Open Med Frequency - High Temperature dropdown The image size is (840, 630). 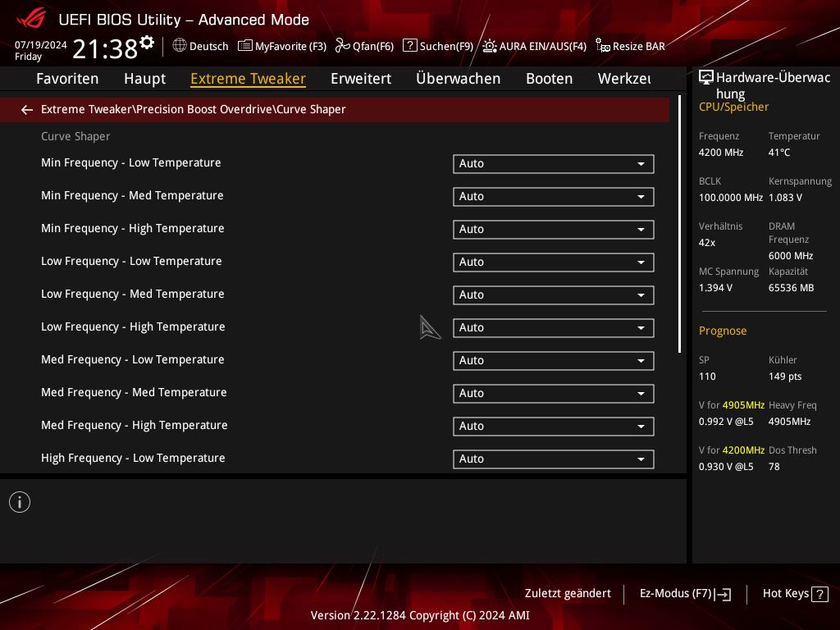click(554, 427)
